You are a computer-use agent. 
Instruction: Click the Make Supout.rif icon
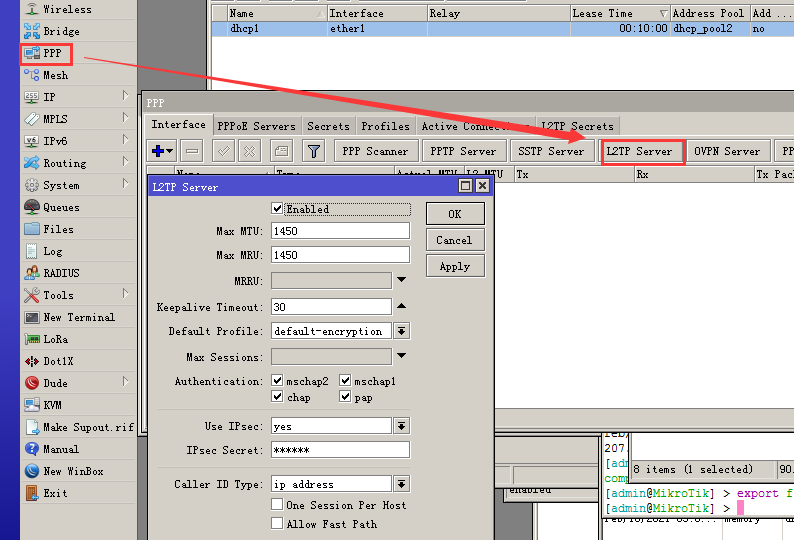31,427
